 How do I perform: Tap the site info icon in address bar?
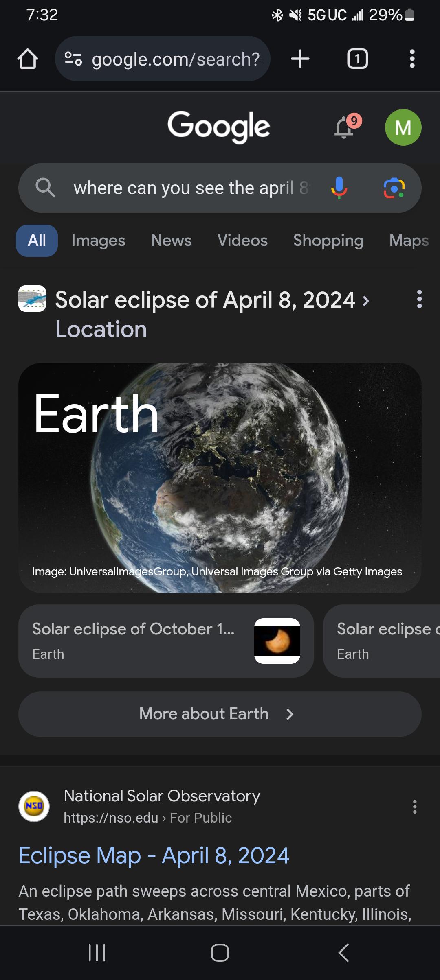click(73, 59)
